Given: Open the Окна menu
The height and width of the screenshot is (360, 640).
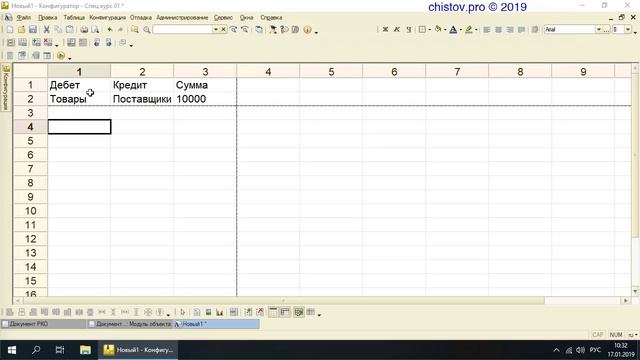Looking at the screenshot, I should tap(247, 18).
